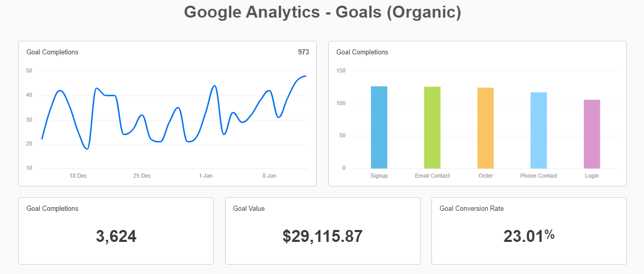Select the Email Contact axis label

[432, 176]
